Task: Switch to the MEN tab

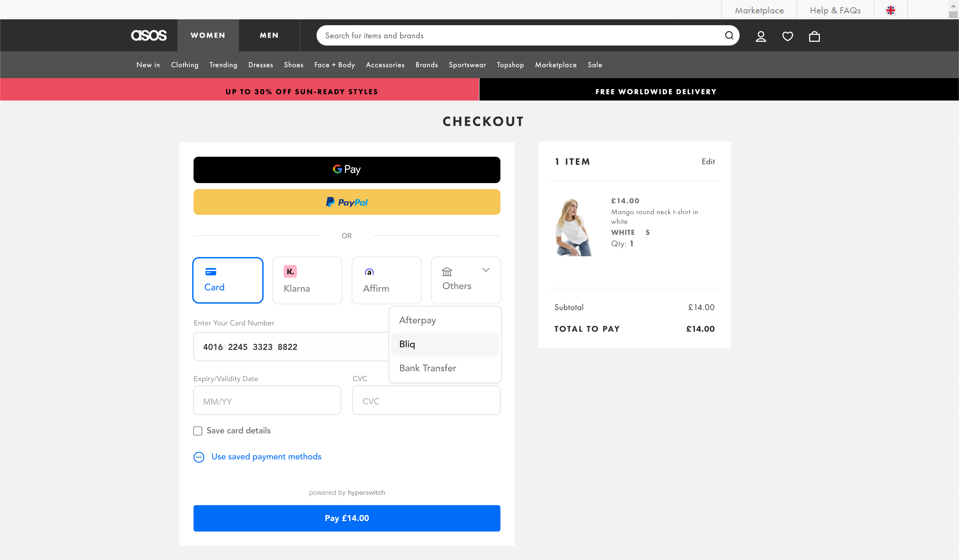Action: [x=269, y=35]
